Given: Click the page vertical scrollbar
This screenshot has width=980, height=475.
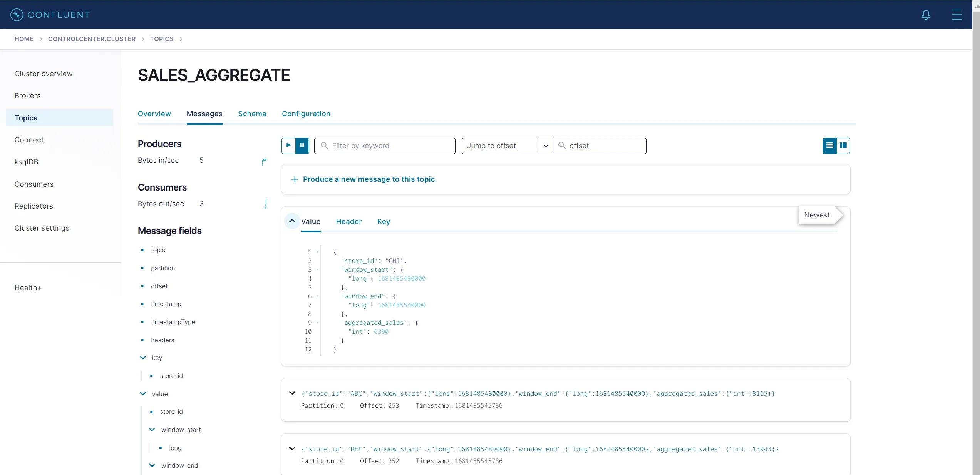Looking at the screenshot, I should point(976,231).
